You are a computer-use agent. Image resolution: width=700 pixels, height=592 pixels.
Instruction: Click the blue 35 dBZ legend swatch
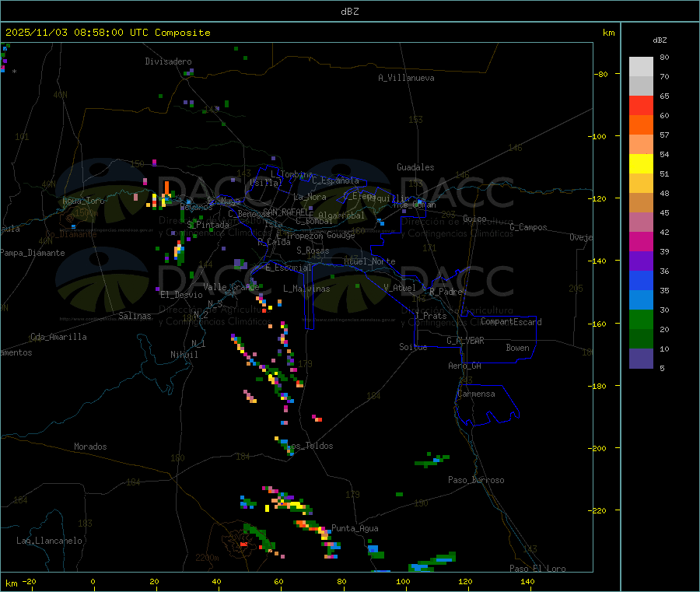point(641,280)
